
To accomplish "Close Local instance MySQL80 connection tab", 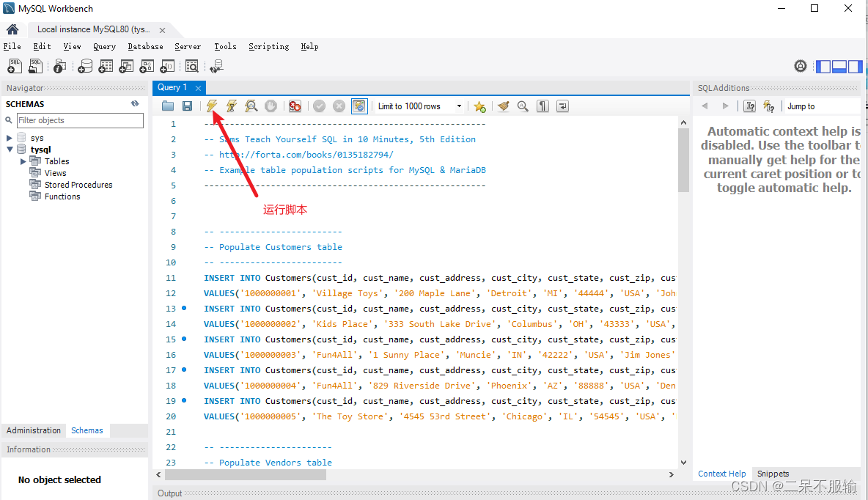I will pyautogui.click(x=162, y=31).
